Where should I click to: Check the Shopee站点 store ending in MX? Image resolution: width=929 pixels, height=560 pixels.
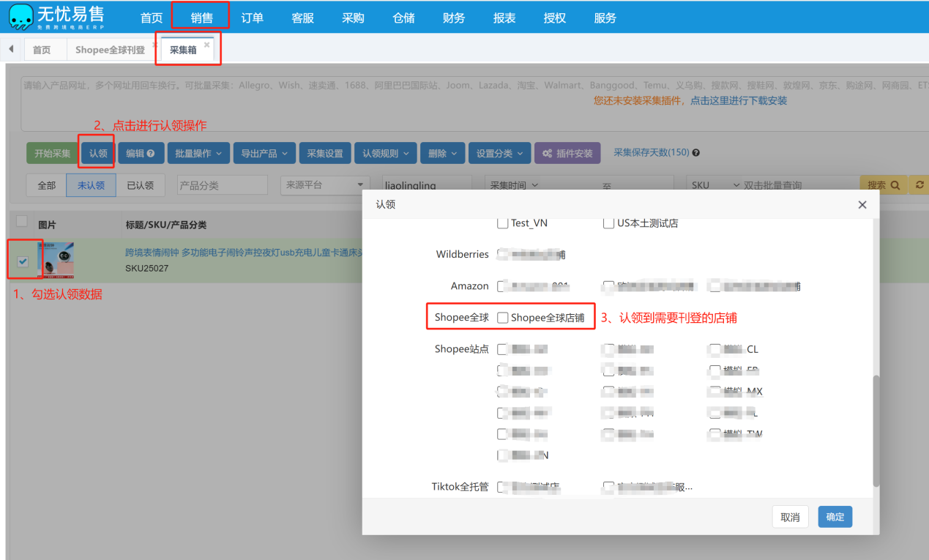point(715,391)
